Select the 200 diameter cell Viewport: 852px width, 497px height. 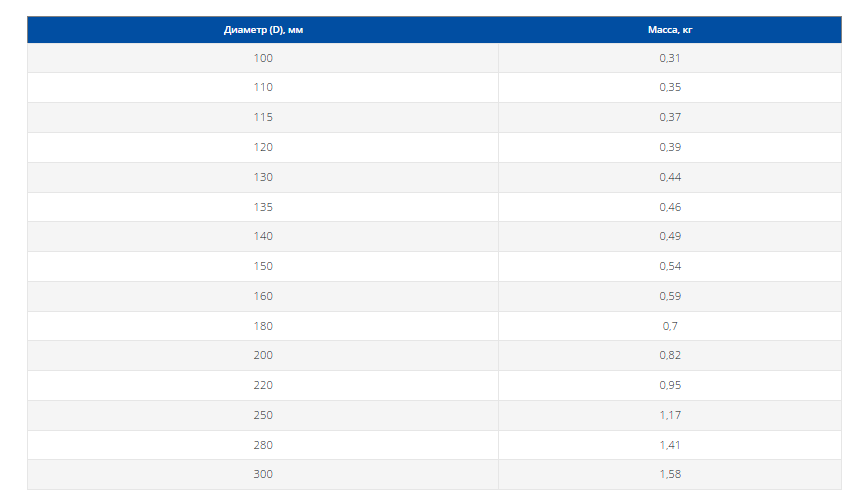coord(263,355)
